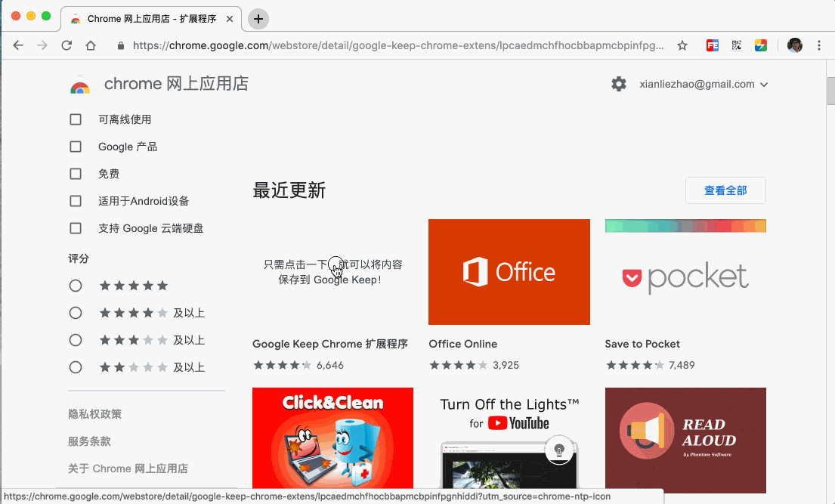Open the Click&Clean extension thumbnail
This screenshot has width=835, height=504.
[x=332, y=438]
